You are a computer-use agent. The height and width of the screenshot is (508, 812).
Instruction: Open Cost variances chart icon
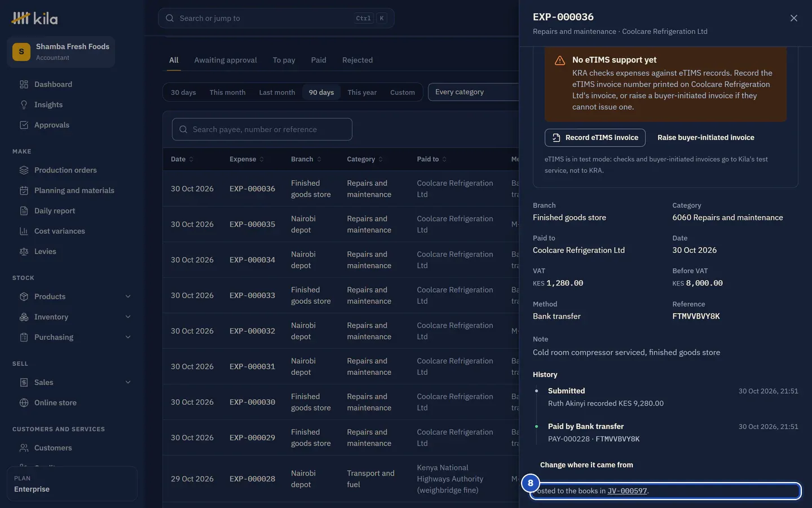pyautogui.click(x=24, y=231)
